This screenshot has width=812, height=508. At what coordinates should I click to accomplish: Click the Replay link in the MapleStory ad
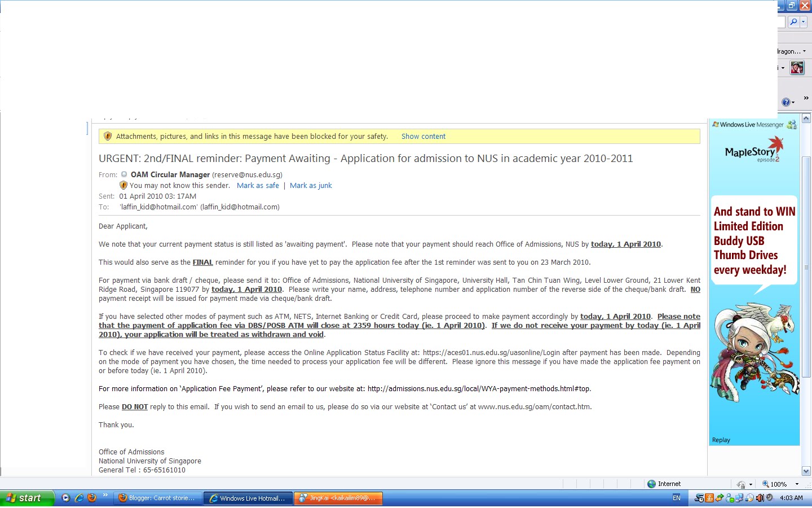(x=721, y=440)
